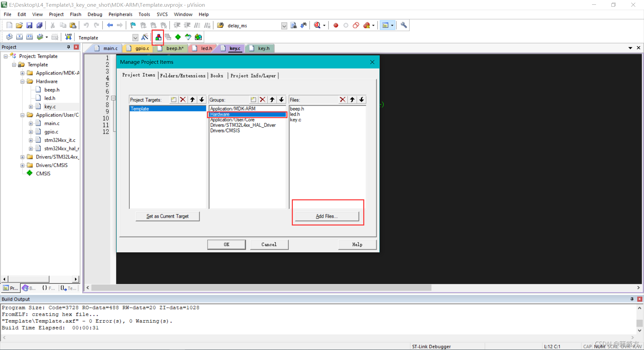Pin the Project panel
The image size is (644, 350).
(x=69, y=47)
